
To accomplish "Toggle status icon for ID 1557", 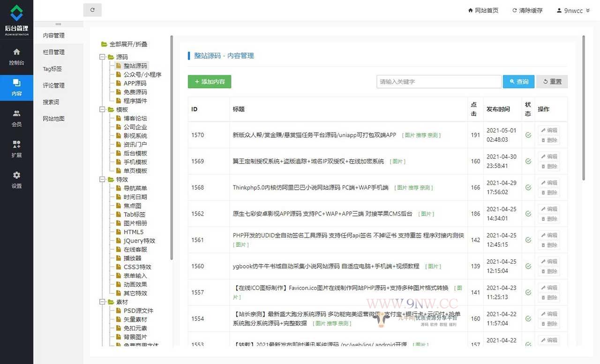I will 528,292.
